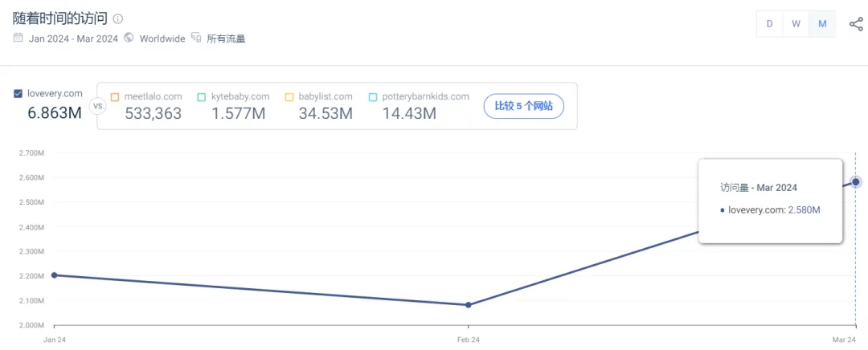Image resolution: width=868 pixels, height=350 pixels.
Task: Click the info icon beside the title
Action: [x=118, y=18]
